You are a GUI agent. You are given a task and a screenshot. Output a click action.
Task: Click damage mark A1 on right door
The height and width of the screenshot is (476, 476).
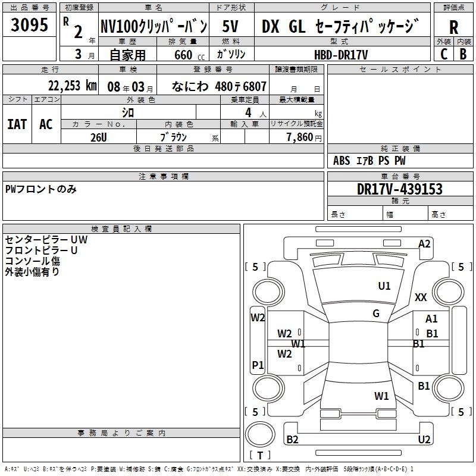click(431, 319)
